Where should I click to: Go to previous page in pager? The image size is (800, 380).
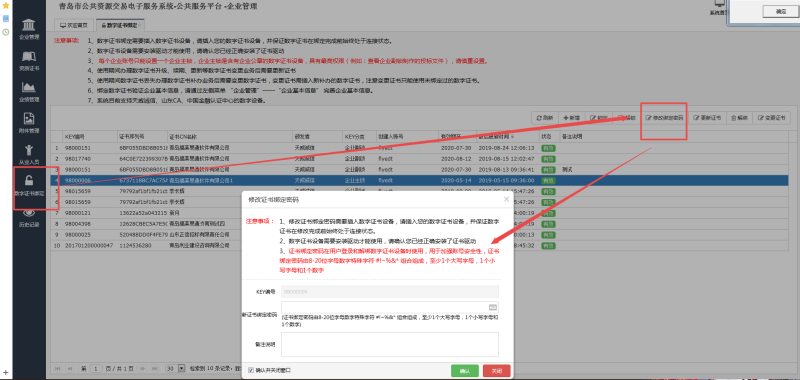click(x=70, y=368)
